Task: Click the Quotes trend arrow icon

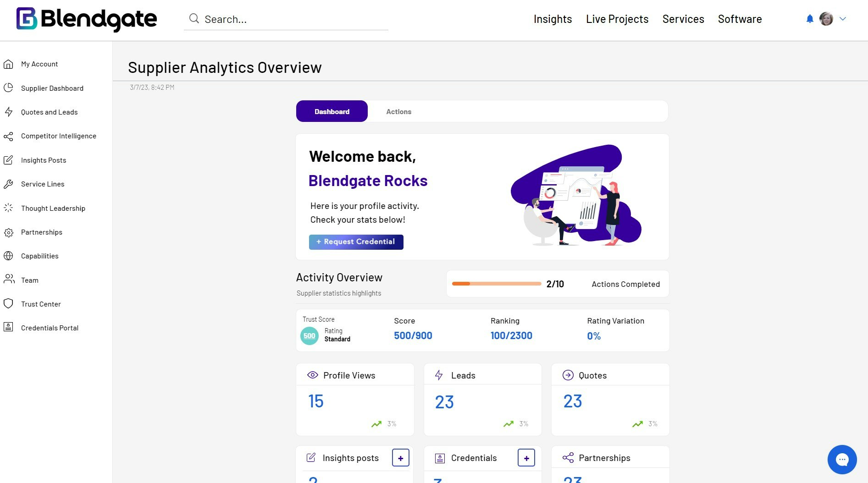Action: click(637, 424)
